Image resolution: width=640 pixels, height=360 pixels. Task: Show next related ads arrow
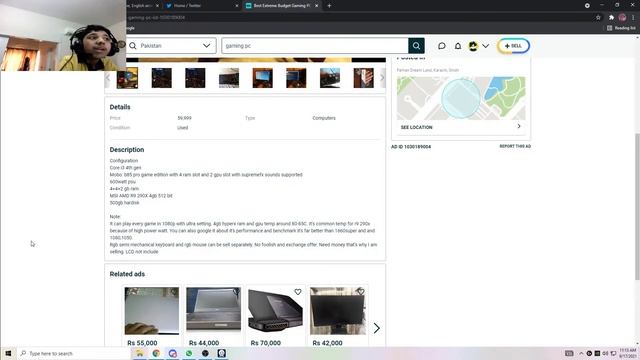point(377,328)
